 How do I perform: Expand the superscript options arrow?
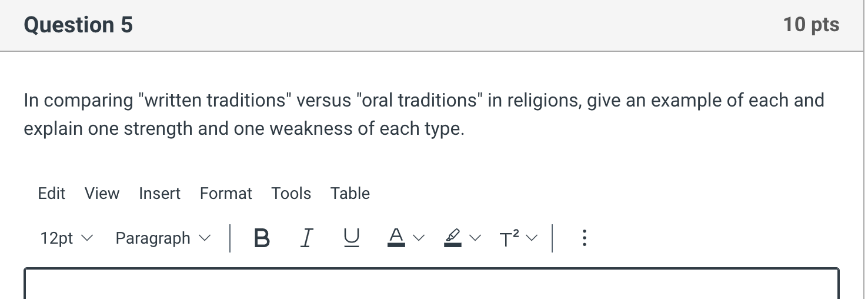532,238
